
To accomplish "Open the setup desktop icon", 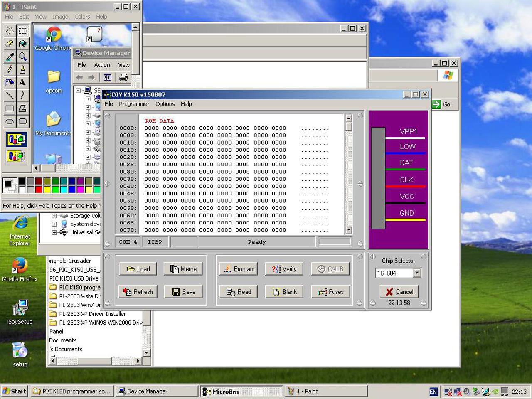I will point(20,355).
